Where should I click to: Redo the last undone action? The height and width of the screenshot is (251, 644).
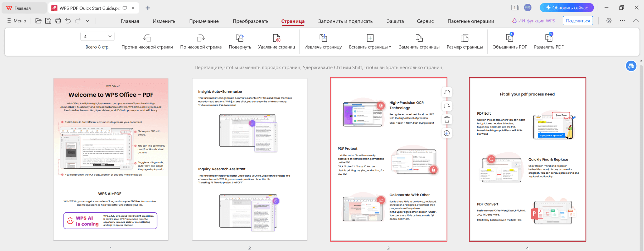coord(78,21)
